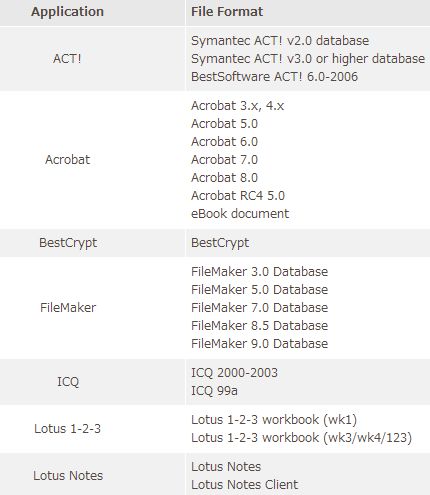Select the Acrobat application cell

pyautogui.click(x=67, y=160)
